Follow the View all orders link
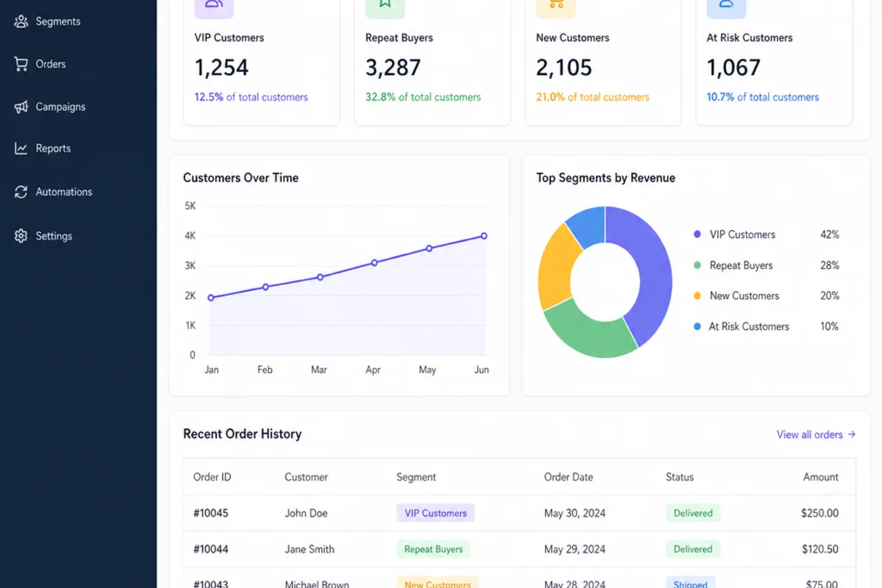This screenshot has height=588, width=882. (x=816, y=434)
